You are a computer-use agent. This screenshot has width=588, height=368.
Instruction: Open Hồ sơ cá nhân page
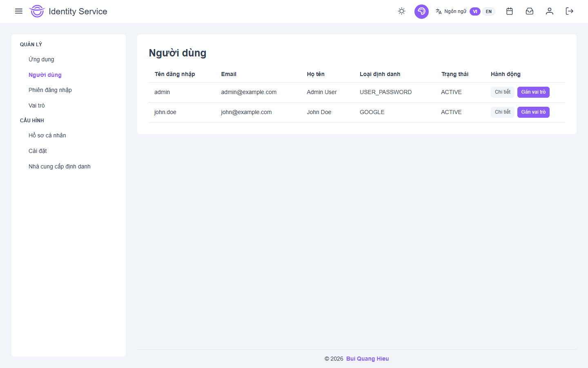[x=47, y=135]
